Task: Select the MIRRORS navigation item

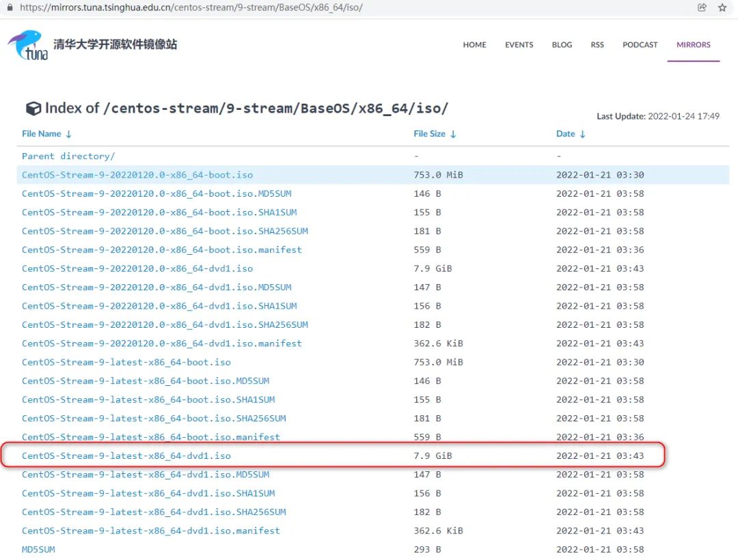Action: coord(693,44)
